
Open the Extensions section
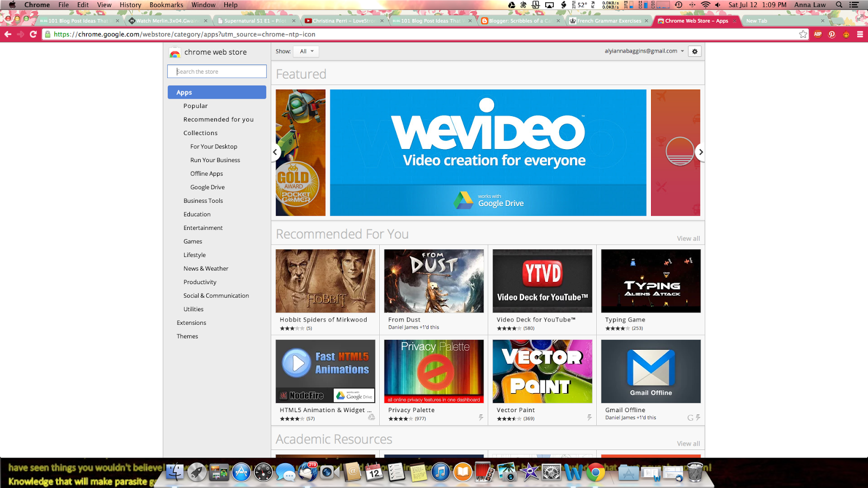(x=192, y=323)
